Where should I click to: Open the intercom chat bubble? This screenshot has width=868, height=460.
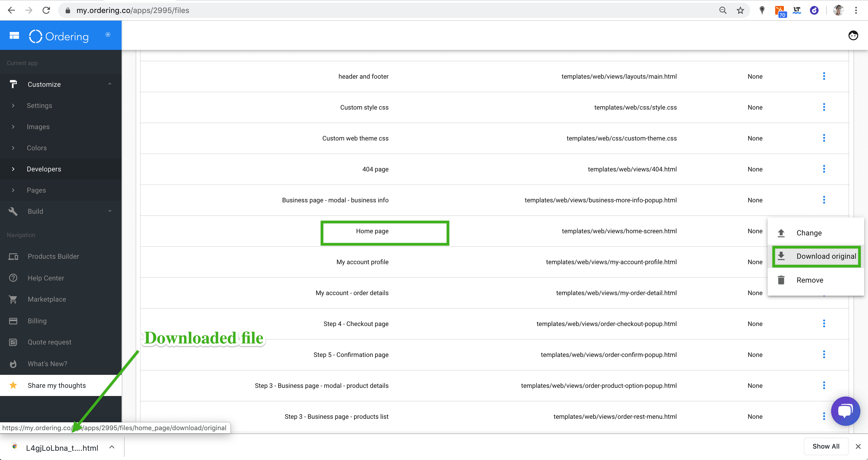pyautogui.click(x=845, y=411)
